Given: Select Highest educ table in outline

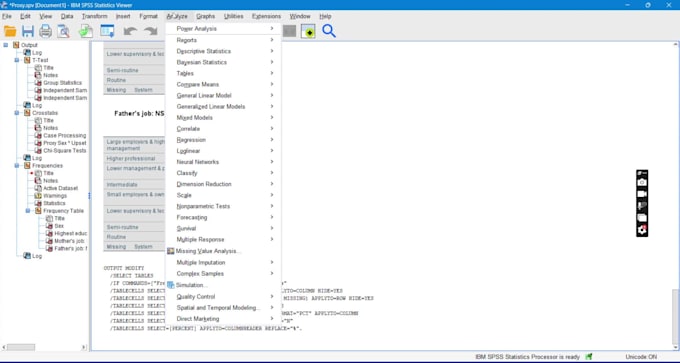Looking at the screenshot, I should (70, 233).
